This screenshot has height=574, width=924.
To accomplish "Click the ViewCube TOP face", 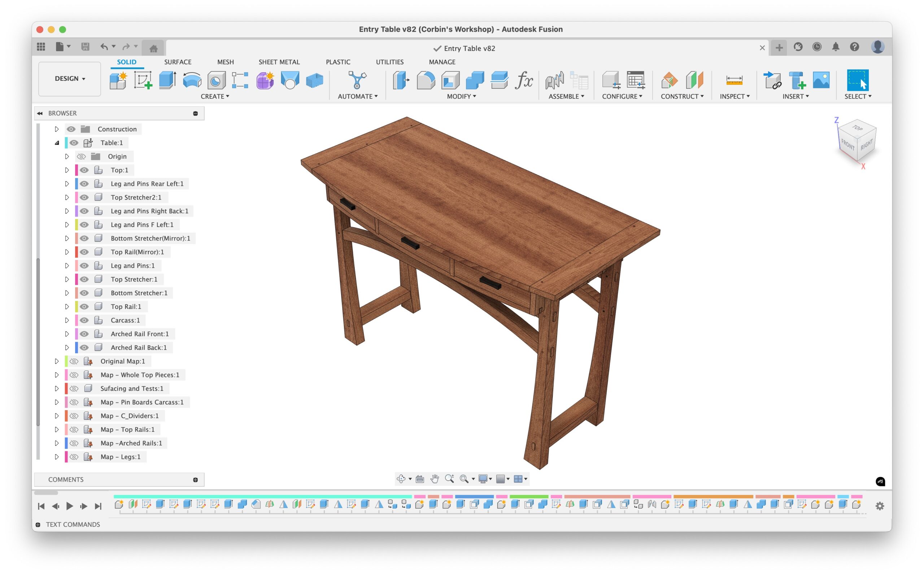I will click(857, 128).
